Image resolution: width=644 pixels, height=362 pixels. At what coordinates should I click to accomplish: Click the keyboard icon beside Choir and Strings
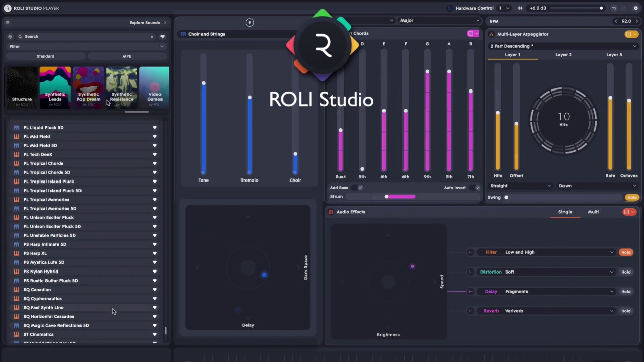[183, 34]
